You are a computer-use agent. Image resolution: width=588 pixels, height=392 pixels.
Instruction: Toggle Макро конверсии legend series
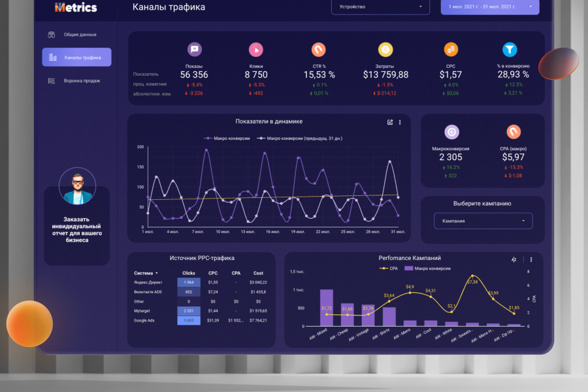pos(227,139)
